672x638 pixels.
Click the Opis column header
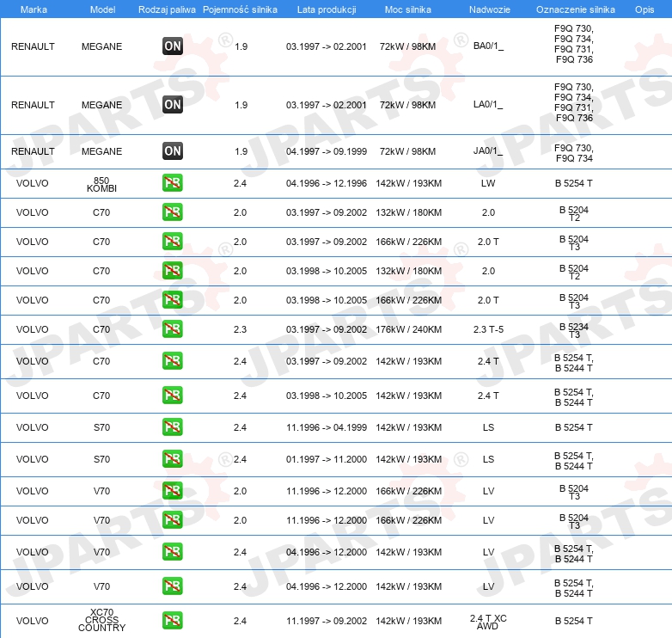[645, 9]
